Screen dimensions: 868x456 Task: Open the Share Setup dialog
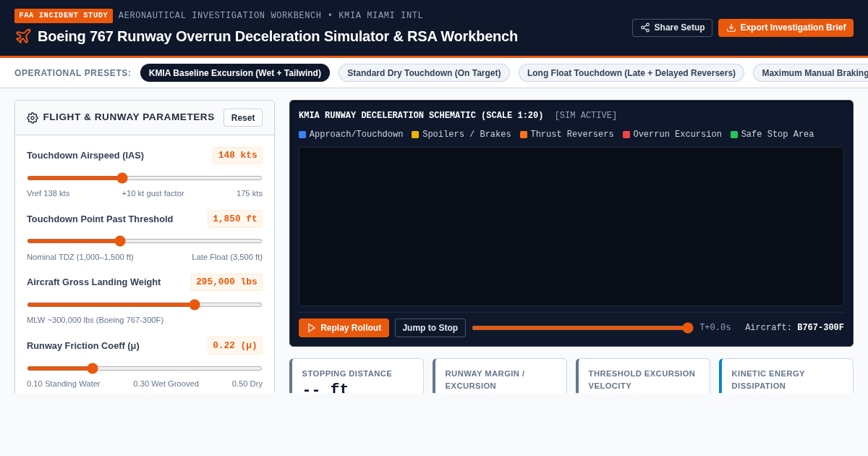672,28
